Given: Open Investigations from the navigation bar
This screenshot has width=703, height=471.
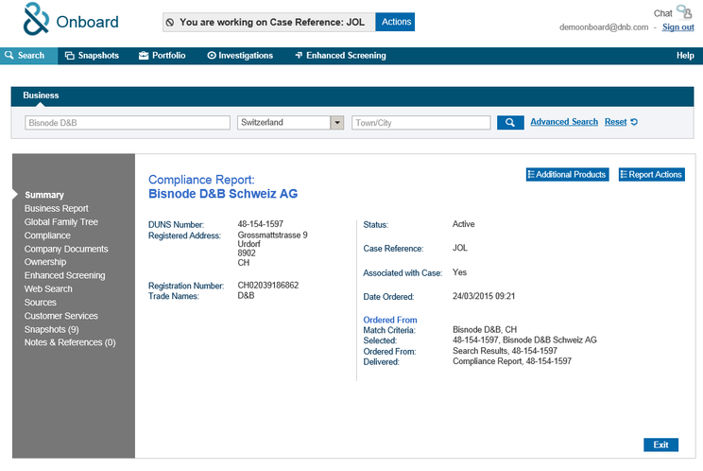Looking at the screenshot, I should click(x=240, y=56).
